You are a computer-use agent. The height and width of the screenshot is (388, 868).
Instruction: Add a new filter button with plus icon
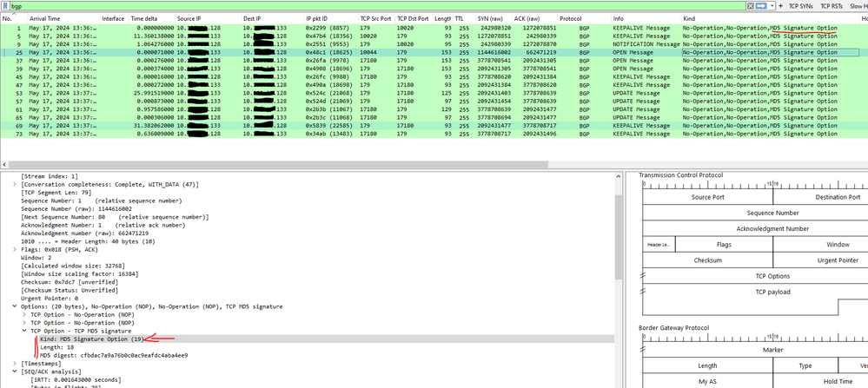click(x=780, y=5)
